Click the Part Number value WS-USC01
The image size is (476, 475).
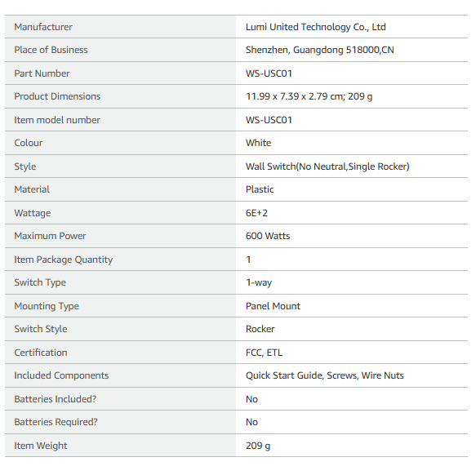click(269, 73)
